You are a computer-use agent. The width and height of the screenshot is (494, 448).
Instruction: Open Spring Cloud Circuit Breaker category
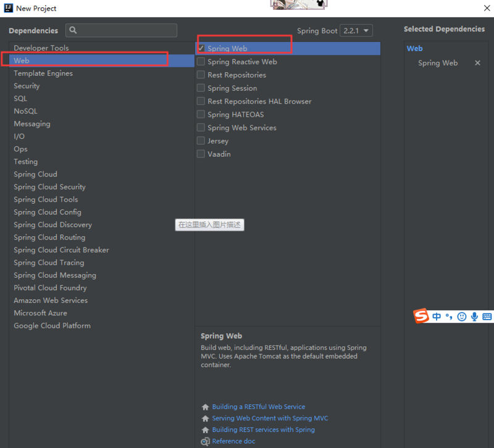(x=102, y=250)
